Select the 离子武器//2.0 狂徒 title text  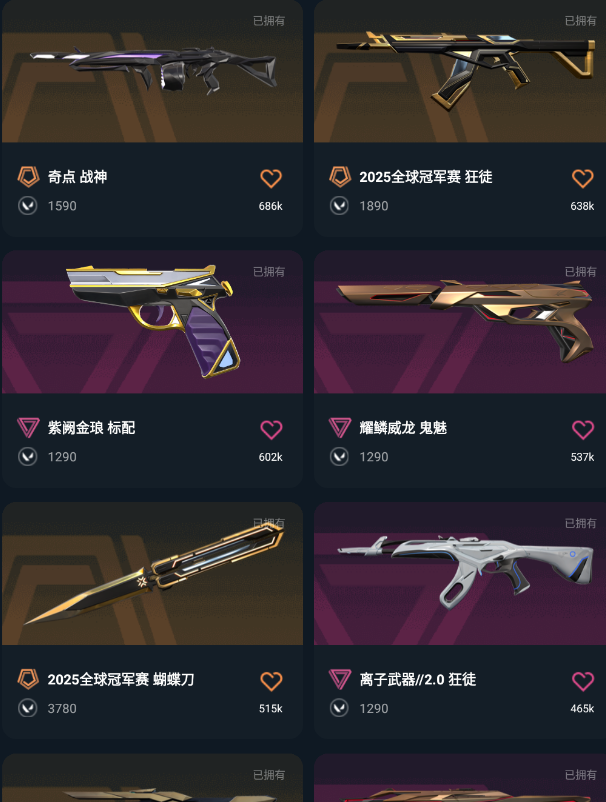(418, 679)
